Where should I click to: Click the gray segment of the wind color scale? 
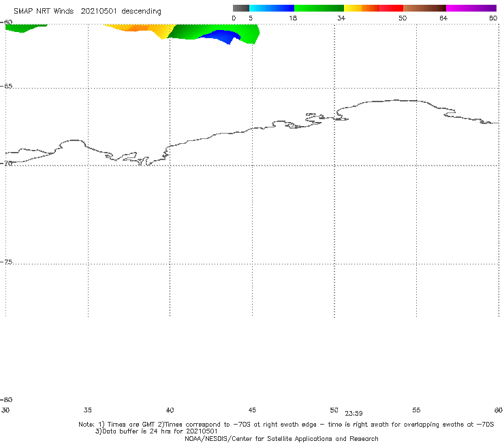(241, 8)
